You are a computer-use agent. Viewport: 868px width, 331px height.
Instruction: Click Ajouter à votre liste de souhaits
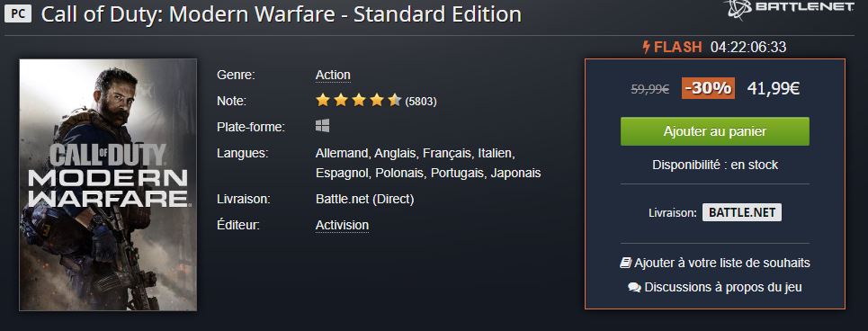(722, 263)
